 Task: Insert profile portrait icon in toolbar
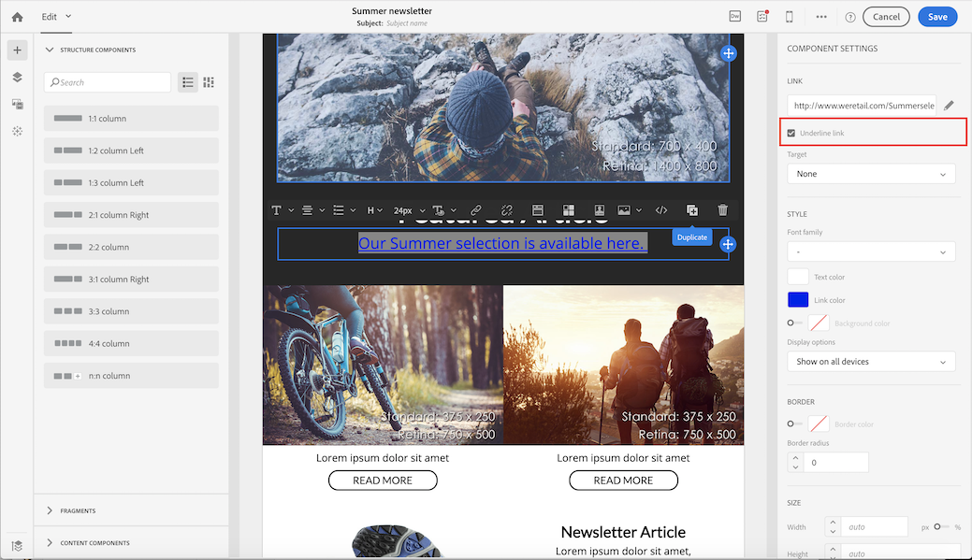click(600, 210)
